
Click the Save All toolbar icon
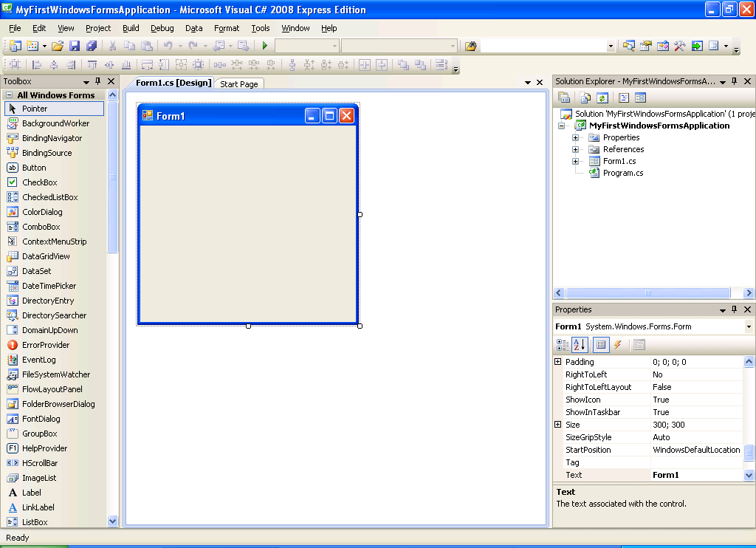pos(91,46)
